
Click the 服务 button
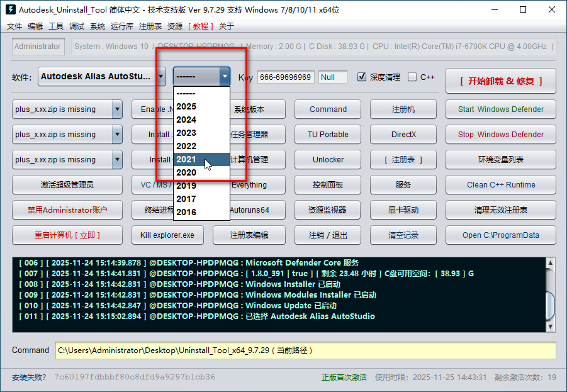tap(403, 185)
